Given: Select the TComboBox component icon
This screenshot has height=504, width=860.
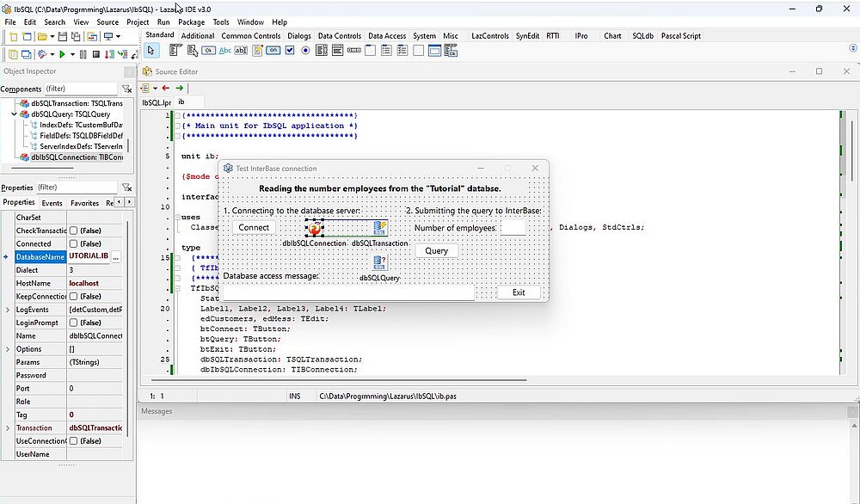Looking at the screenshot, I should (337, 51).
